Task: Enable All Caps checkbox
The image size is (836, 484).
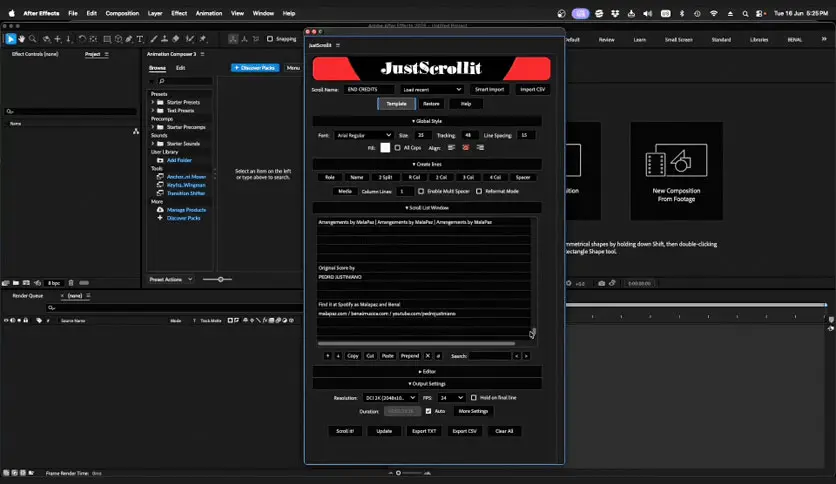Action: (397, 148)
